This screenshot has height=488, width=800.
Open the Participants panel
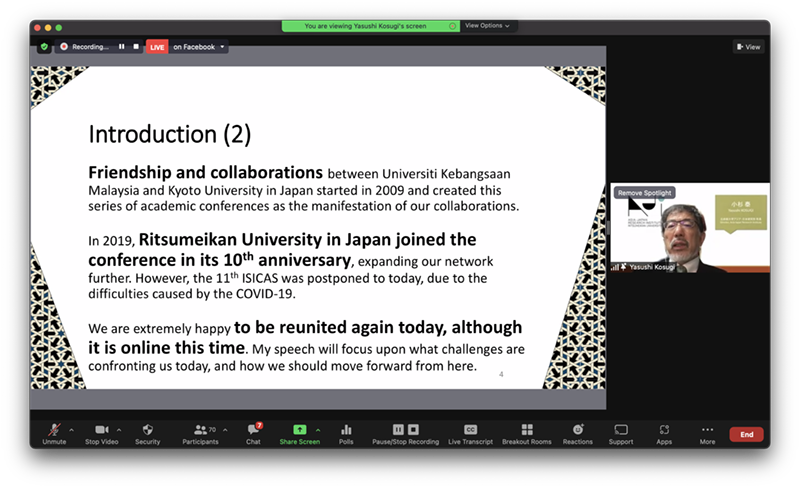click(x=199, y=430)
